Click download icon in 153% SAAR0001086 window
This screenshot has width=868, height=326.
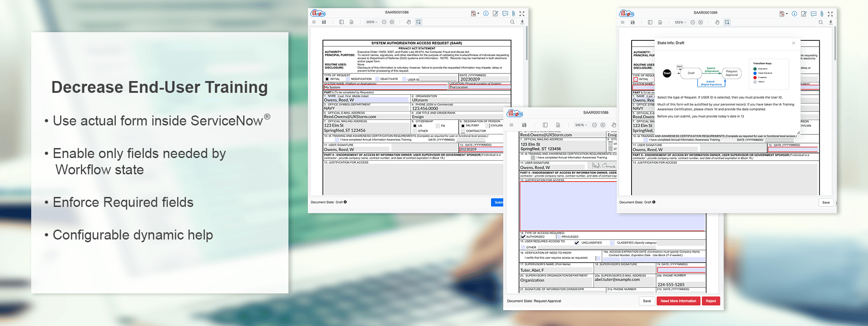pyautogui.click(x=522, y=22)
